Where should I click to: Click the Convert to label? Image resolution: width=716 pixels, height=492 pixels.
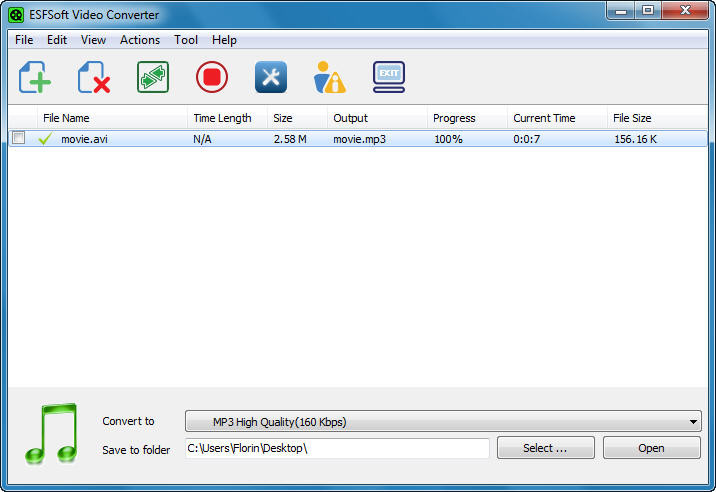click(128, 421)
